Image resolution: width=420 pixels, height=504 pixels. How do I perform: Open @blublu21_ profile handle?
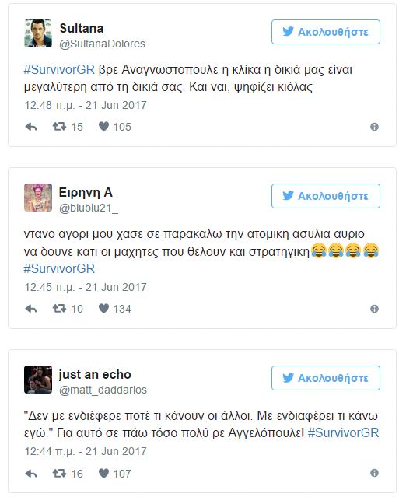[89, 208]
